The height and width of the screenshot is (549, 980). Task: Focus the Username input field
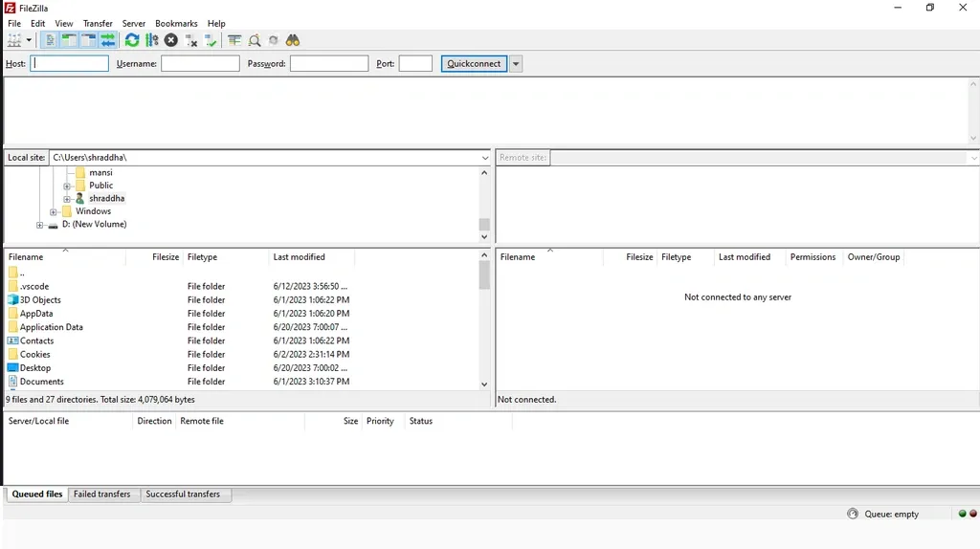click(200, 64)
